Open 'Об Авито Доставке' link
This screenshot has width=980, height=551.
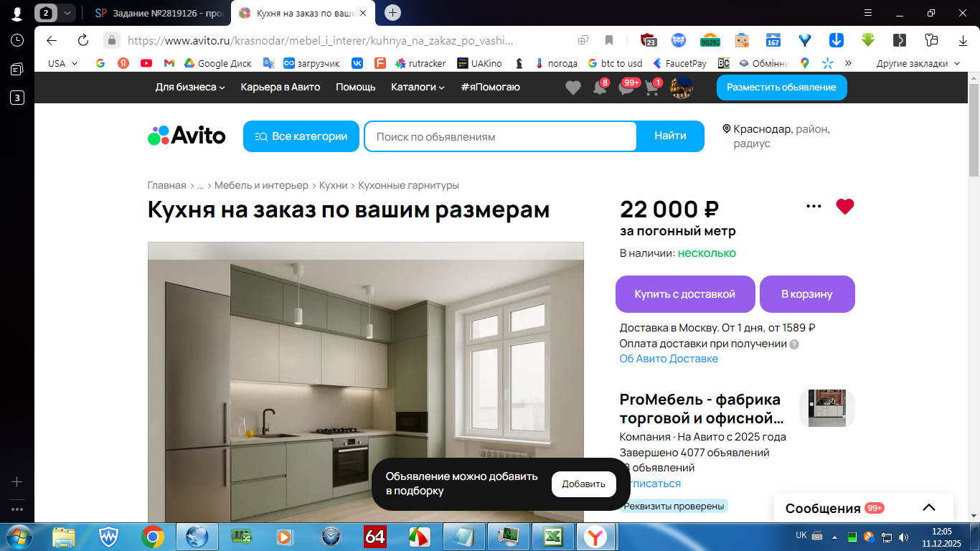(x=669, y=359)
